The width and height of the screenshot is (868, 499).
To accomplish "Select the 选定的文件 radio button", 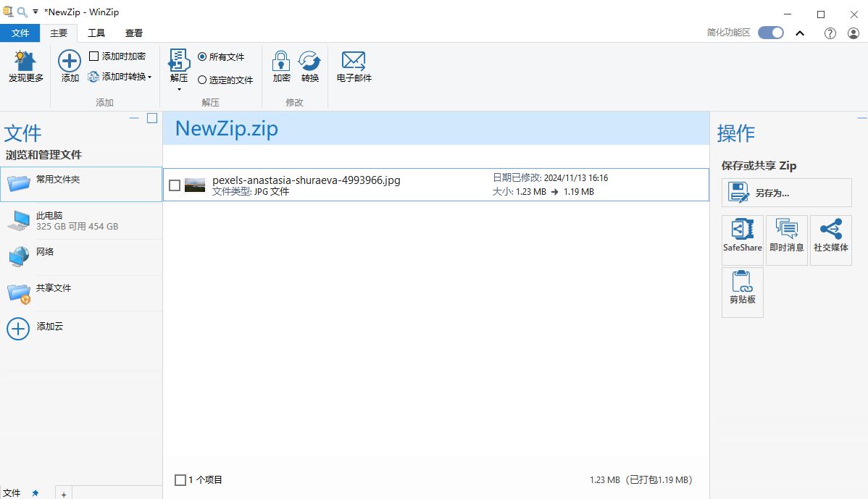I will pyautogui.click(x=202, y=80).
